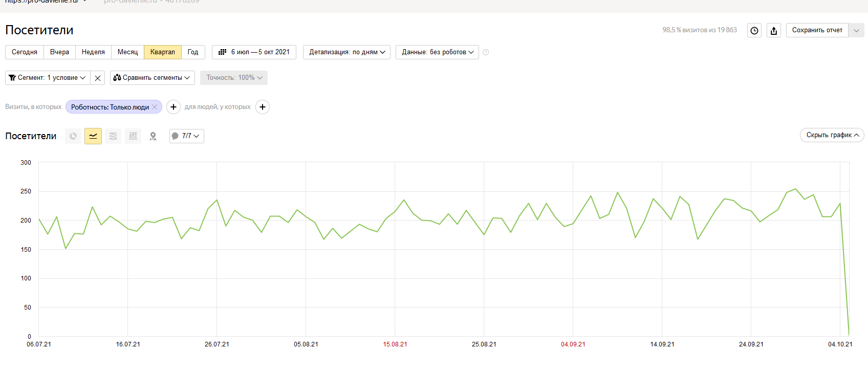Viewport: 868px width, 372px height.
Task: Switch to the column chart view
Action: pyautogui.click(x=133, y=136)
